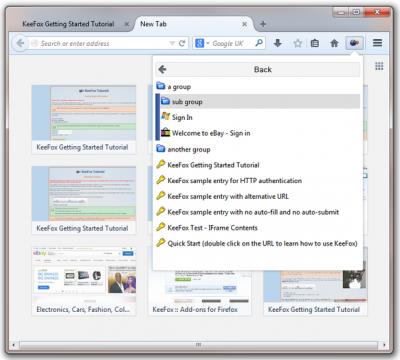Viewport: 400px width, 360px height.
Task: Open the KeeFox toolbar button
Action: (354, 43)
